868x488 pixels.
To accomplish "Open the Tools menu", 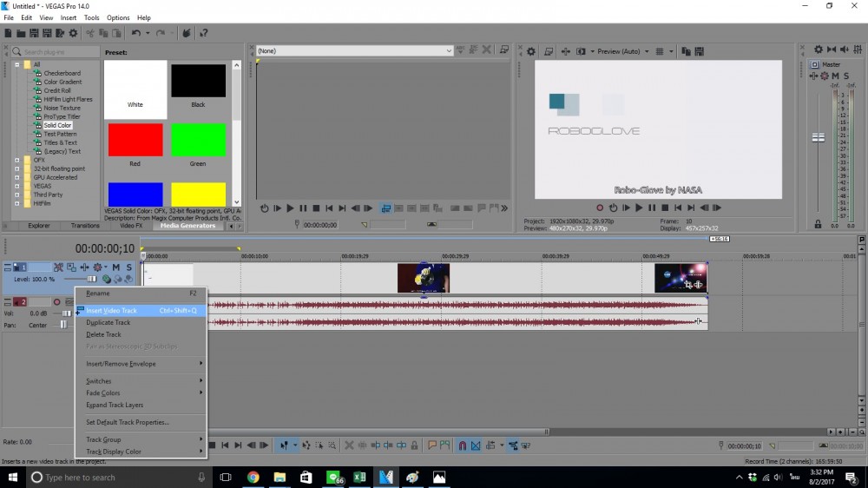I will pyautogui.click(x=91, y=17).
